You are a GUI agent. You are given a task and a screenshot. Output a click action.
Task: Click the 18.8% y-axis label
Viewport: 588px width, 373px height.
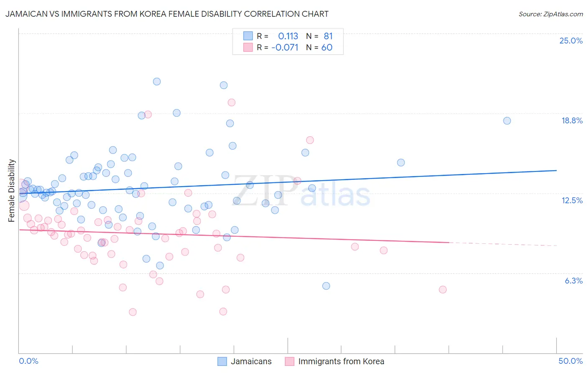click(572, 120)
